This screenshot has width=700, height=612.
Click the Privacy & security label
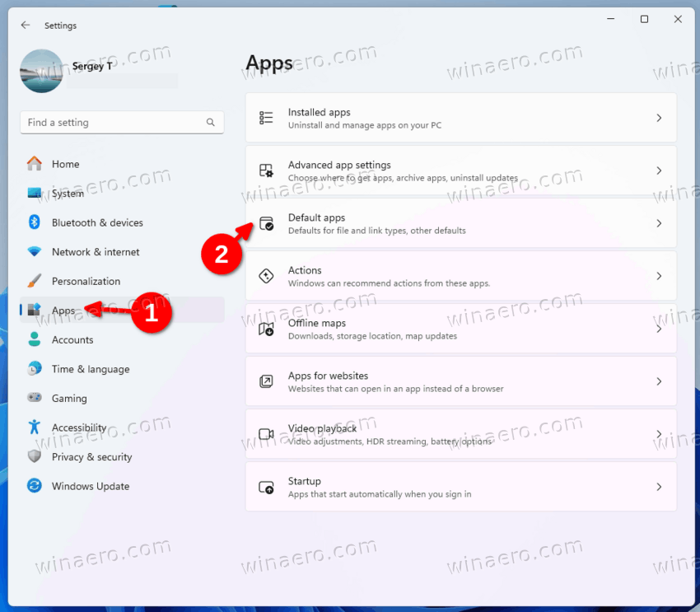(92, 457)
